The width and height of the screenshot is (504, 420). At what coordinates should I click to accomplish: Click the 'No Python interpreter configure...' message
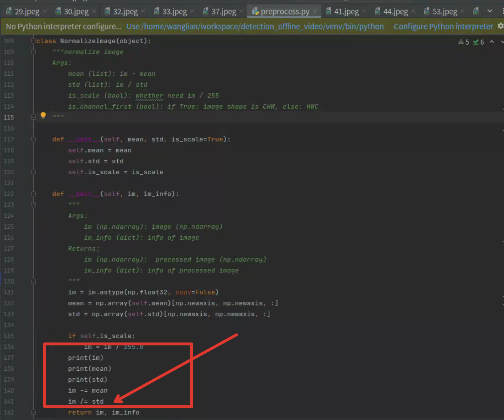point(63,27)
